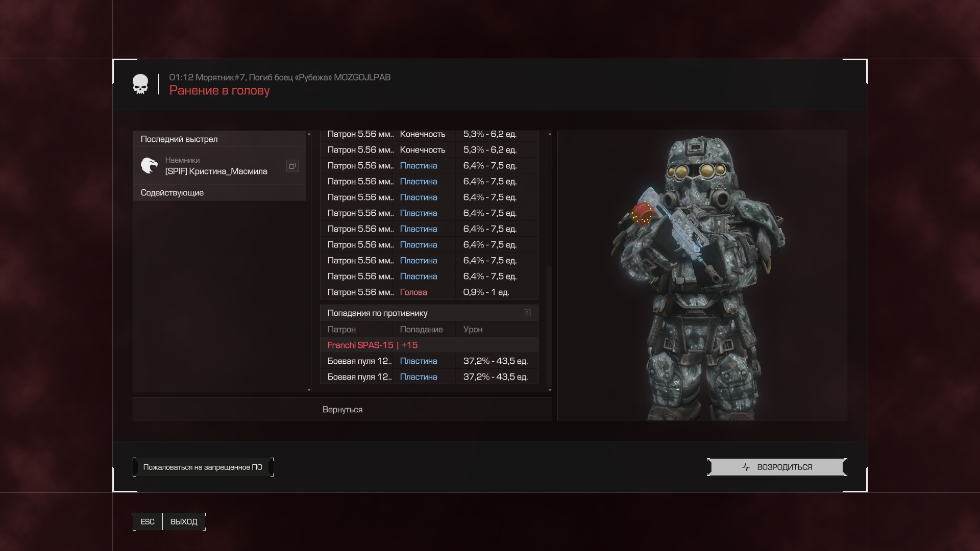Click the skull icon in the header
The width and height of the screenshot is (980, 551).
(x=140, y=84)
